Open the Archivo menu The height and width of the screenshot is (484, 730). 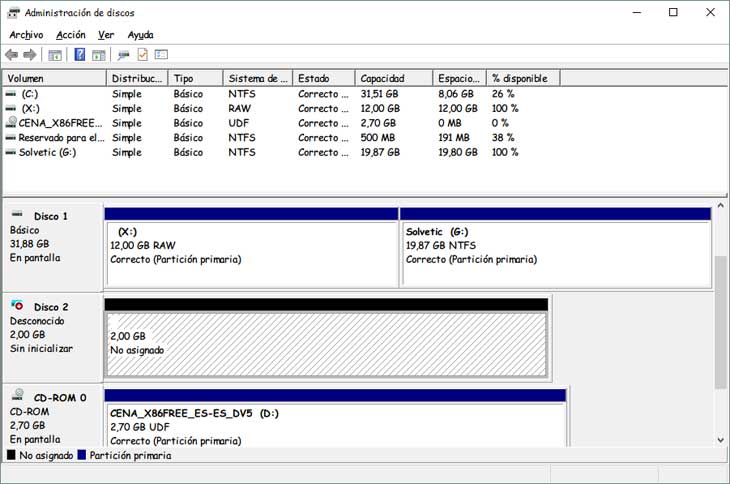click(26, 35)
